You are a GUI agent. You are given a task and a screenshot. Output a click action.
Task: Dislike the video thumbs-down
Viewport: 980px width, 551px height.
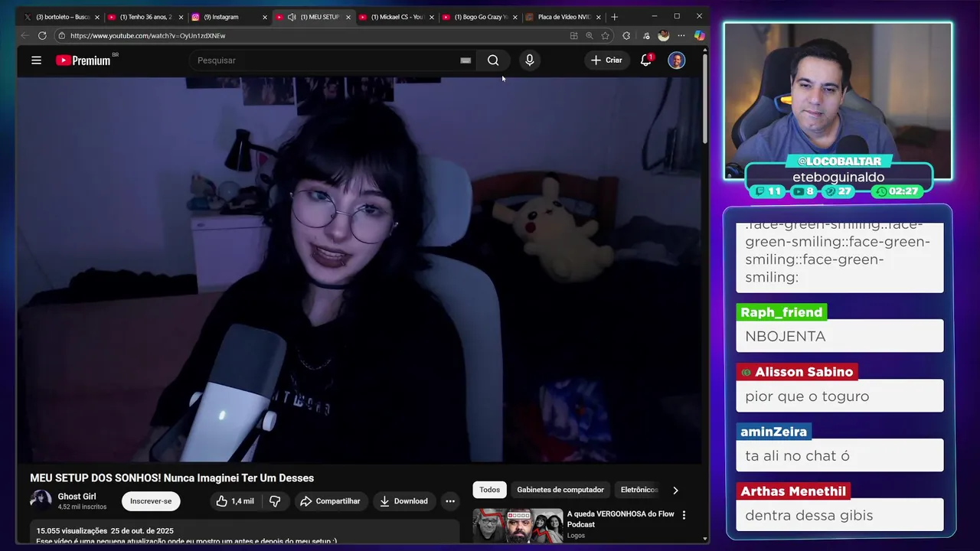(x=275, y=501)
